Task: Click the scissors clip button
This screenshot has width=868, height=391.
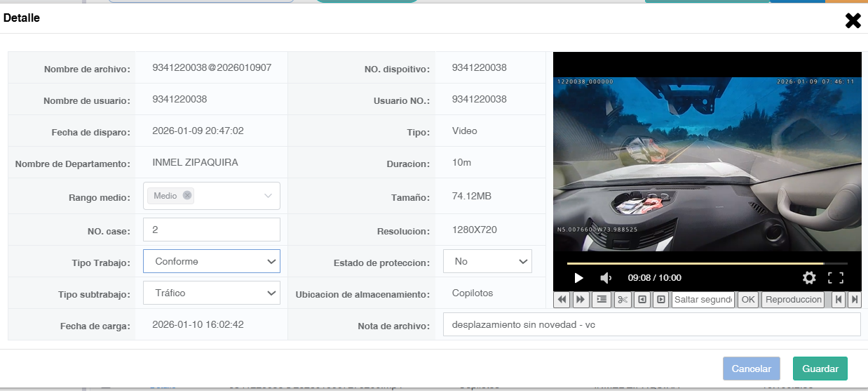Action: click(623, 300)
